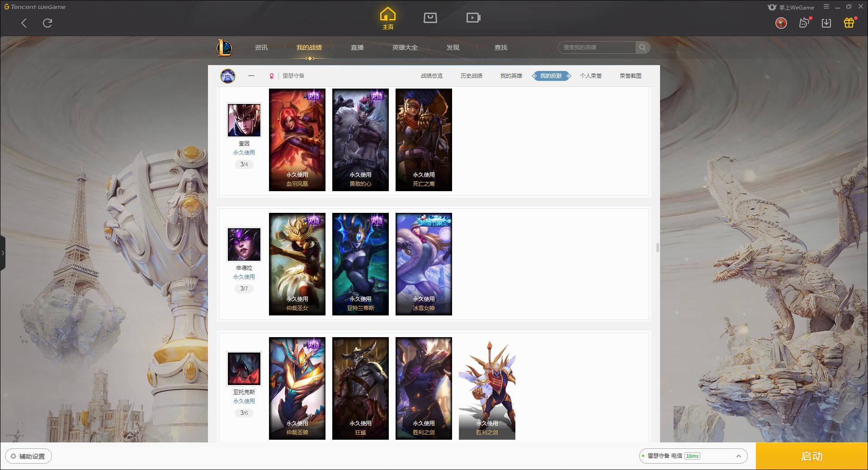
Task: Select the 我的皮肤 sub-tab
Action: click(x=551, y=76)
